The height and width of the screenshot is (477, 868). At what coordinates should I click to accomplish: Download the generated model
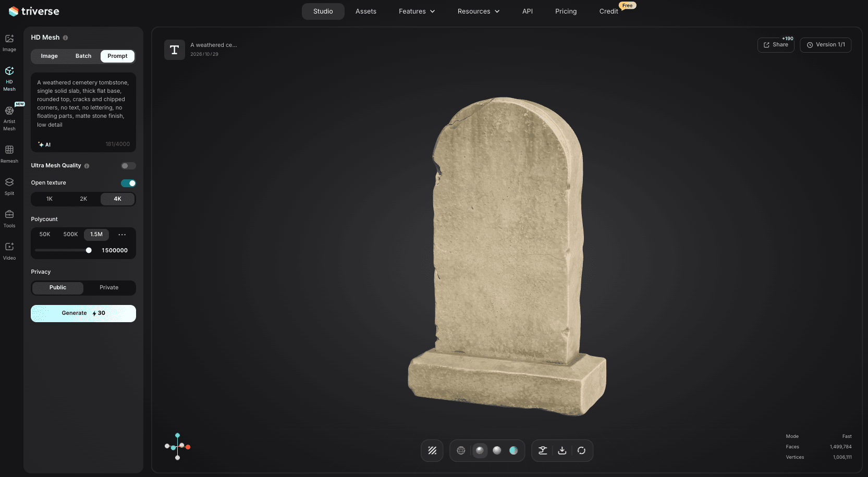tap(562, 450)
